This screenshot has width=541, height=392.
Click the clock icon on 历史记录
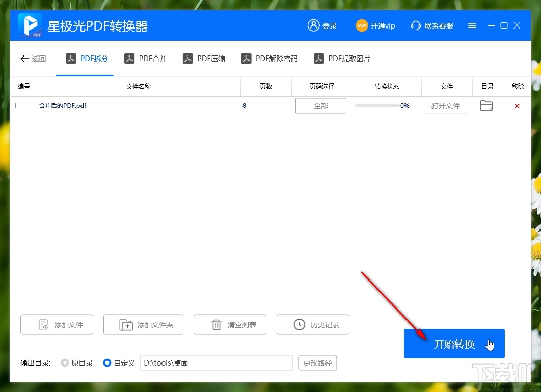pyautogui.click(x=299, y=324)
